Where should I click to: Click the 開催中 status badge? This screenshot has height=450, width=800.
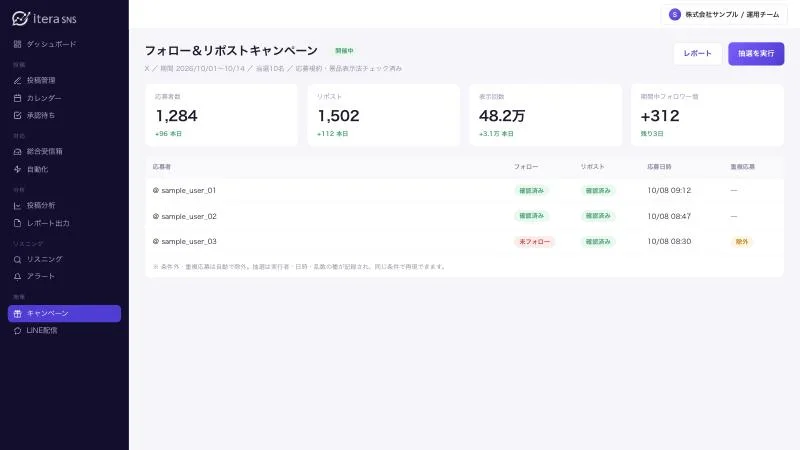click(344, 51)
